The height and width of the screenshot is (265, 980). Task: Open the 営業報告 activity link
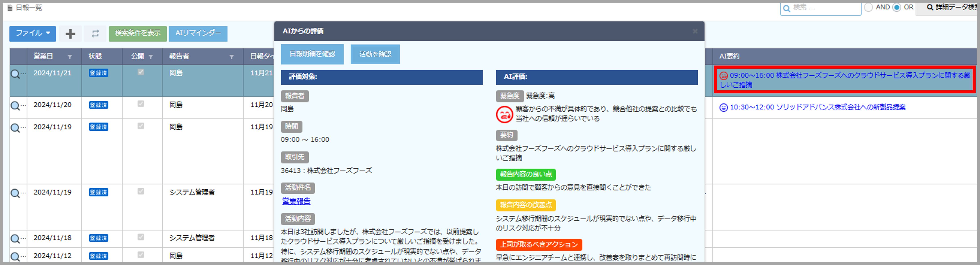(296, 201)
